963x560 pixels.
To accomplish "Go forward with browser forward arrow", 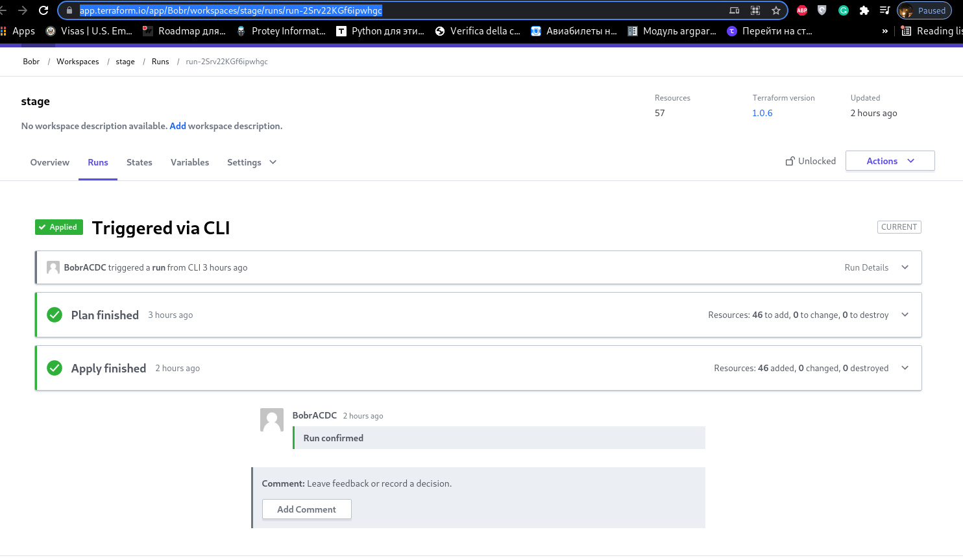I will click(x=23, y=10).
